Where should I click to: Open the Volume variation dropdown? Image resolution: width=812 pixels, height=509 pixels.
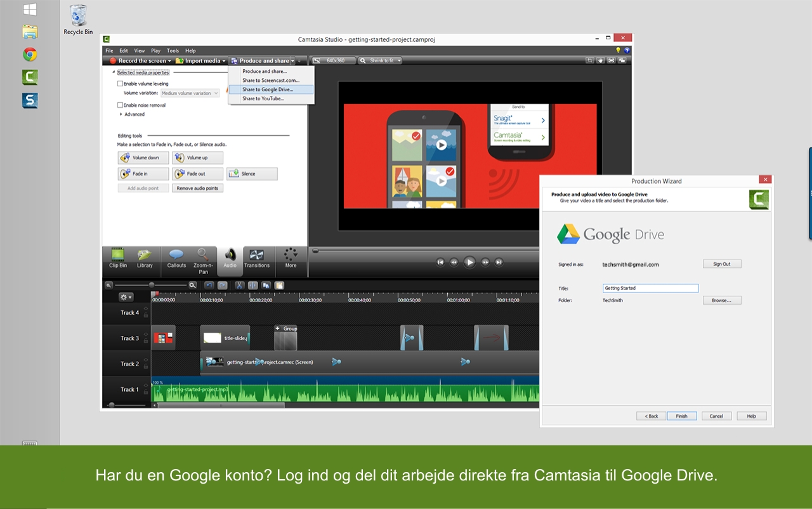[190, 93]
